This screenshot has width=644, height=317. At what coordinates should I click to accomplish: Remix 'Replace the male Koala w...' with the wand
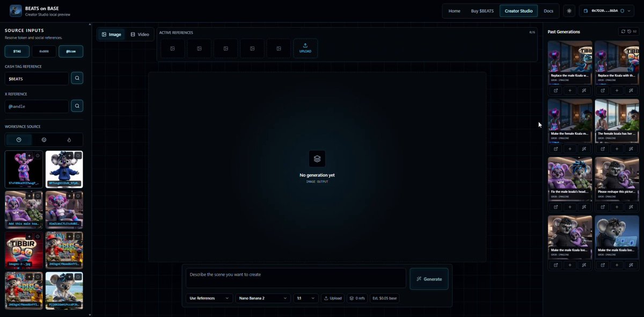584,90
